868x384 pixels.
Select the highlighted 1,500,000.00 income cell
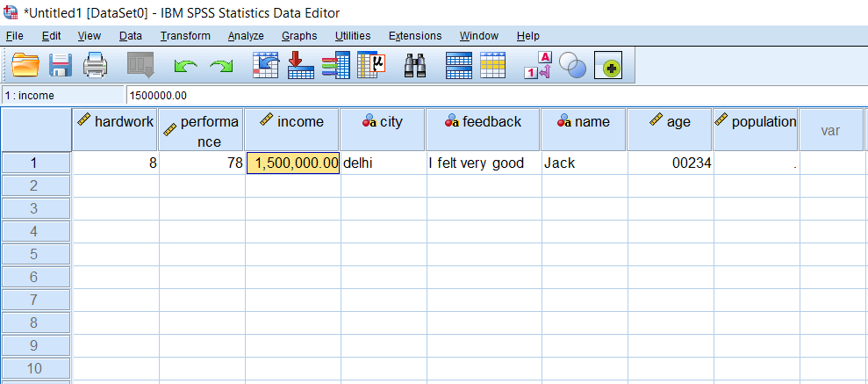tap(293, 163)
